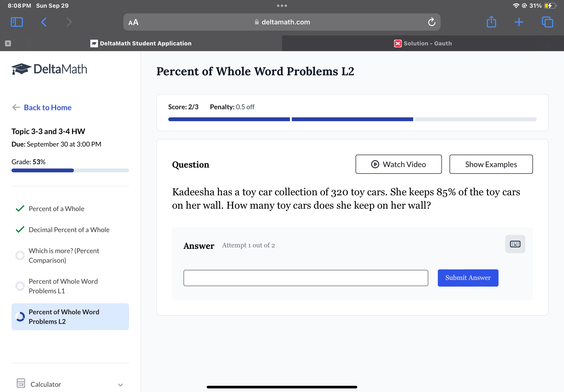Open the AA reader/text size menu
Screen dimensions: 564x392
133,22
